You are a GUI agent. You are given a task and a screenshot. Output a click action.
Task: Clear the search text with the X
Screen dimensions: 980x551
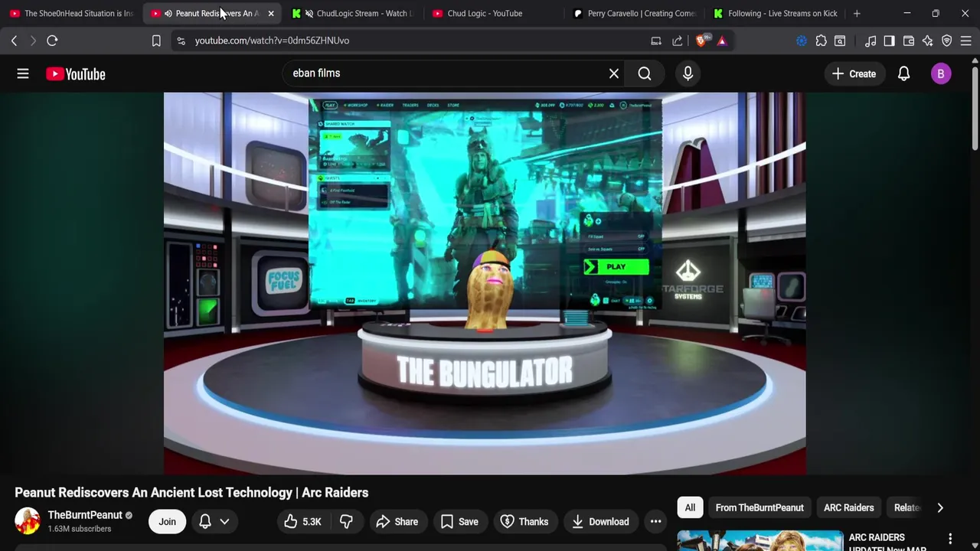coord(614,73)
